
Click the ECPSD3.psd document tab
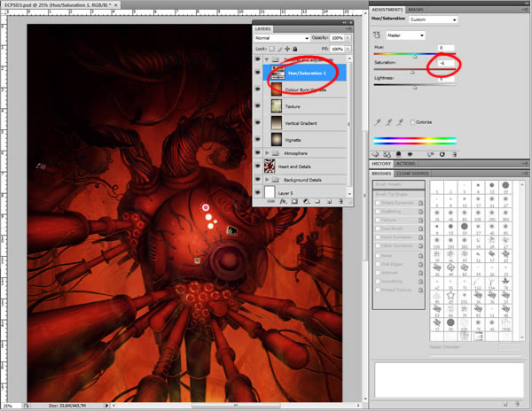pyautogui.click(x=60, y=5)
